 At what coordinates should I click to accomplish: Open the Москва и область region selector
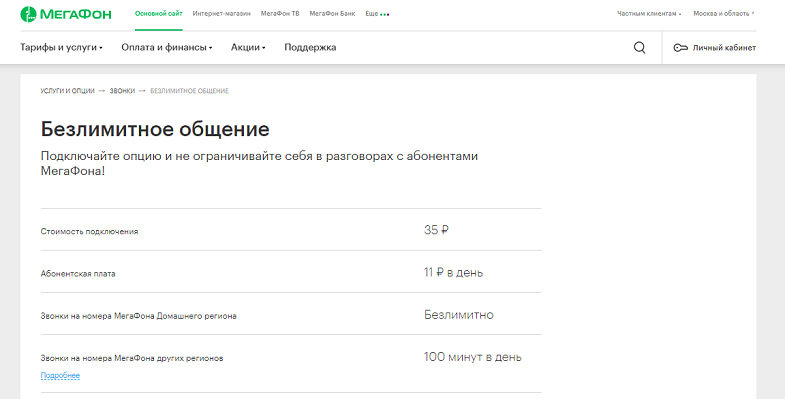(x=723, y=14)
